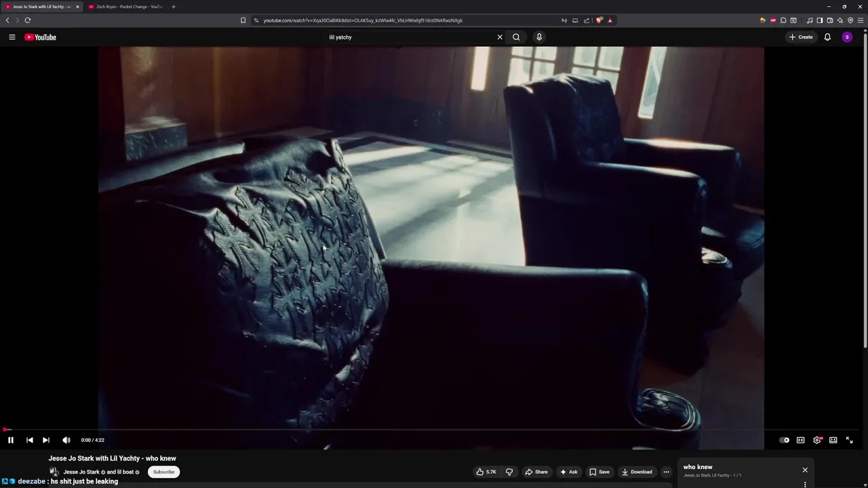Toggle subtitles closed captions
The image size is (868, 488).
pyautogui.click(x=801, y=440)
